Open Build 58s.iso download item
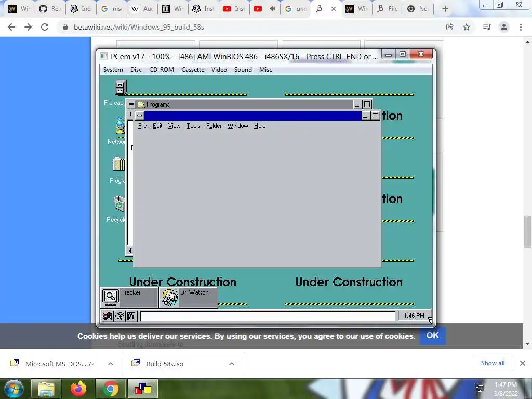 (158, 364)
